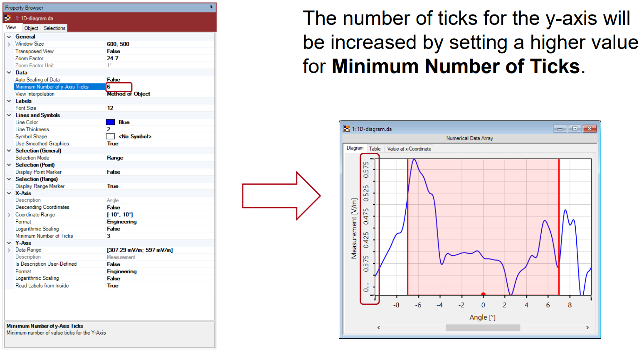Image resolution: width=644 pixels, height=350 pixels.
Task: Collapse the Selection (General) section
Action: [9, 151]
